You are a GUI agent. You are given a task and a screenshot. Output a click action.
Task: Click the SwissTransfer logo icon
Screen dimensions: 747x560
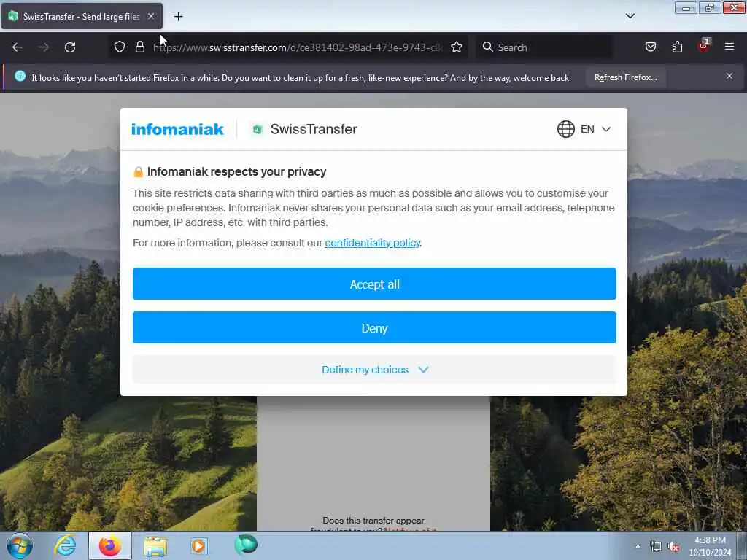coord(258,129)
